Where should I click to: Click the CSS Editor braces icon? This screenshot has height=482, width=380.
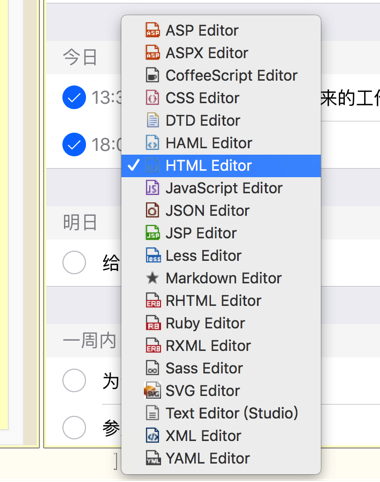tap(152, 98)
